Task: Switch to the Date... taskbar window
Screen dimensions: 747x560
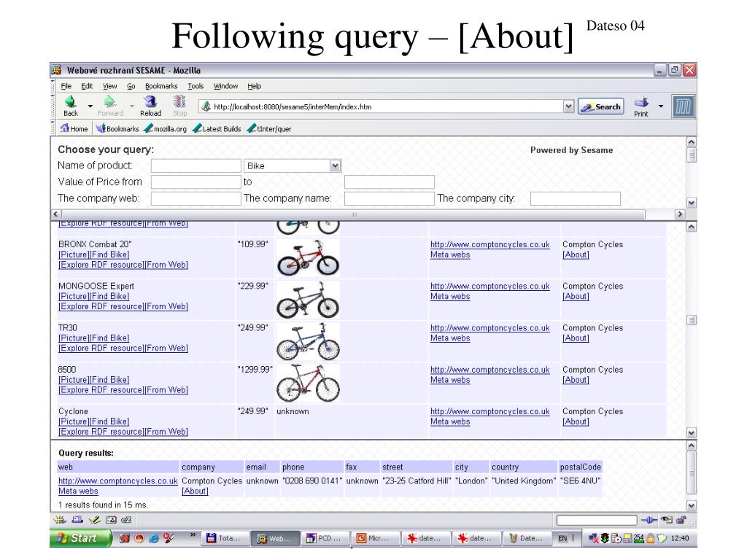Action: click(x=527, y=538)
